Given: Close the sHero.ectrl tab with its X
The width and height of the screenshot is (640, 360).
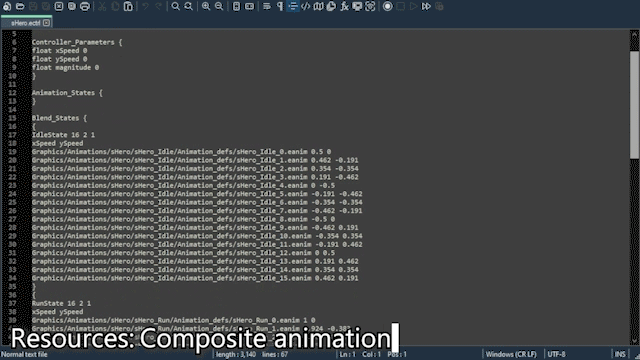Looking at the screenshot, I should coord(47,23).
